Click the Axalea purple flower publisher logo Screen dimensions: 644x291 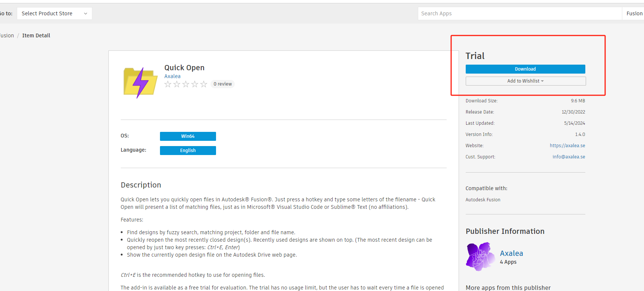pos(481,256)
